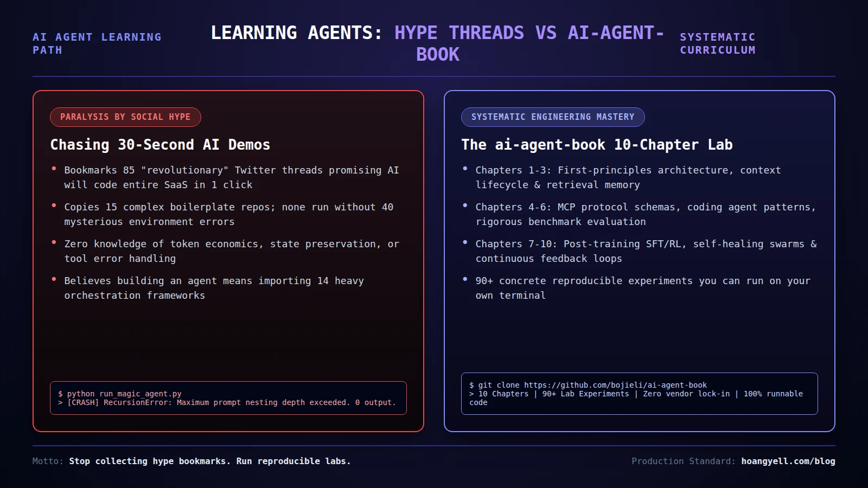Click the 'PARALYSIS BY SOCIAL HYPE' badge
Image resolution: width=868 pixels, height=488 pixels.
point(125,117)
